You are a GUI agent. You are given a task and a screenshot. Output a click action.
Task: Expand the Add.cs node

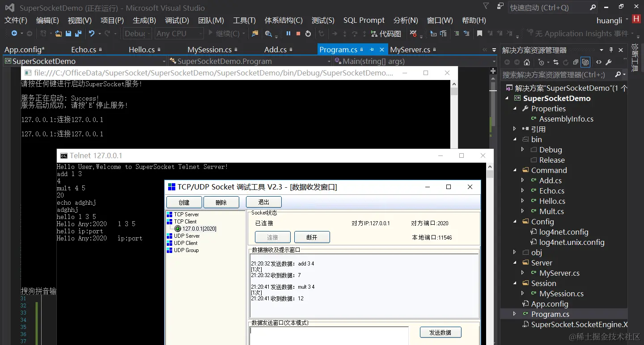coord(522,181)
